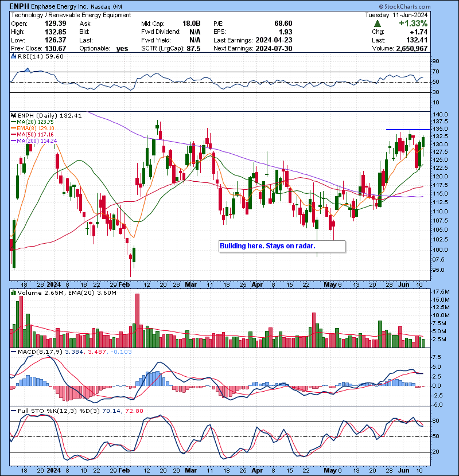This screenshot has width=459, height=476.
Task: Click the candlestick icon beside ENPH (Daily)
Action: tap(14, 115)
